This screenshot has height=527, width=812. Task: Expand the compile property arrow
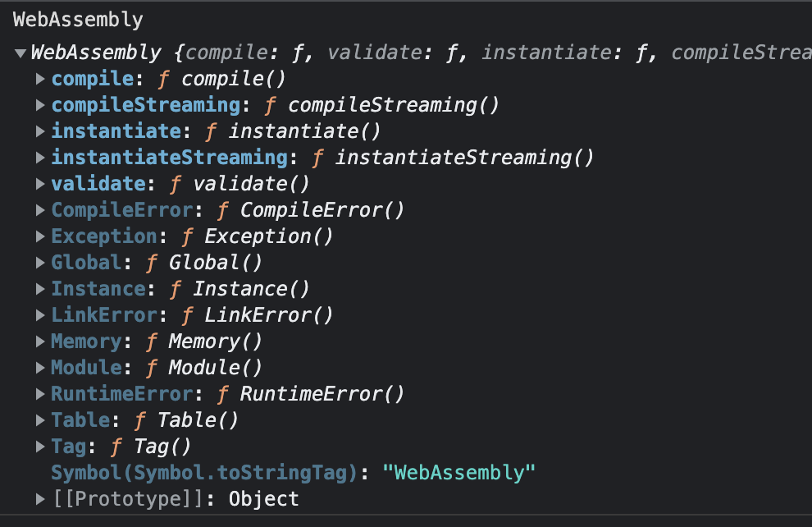(40, 79)
